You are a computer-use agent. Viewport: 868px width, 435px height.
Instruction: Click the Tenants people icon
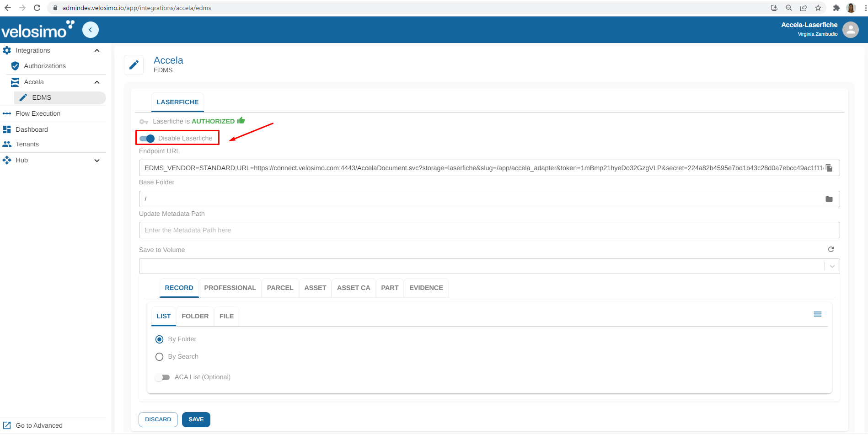pos(7,144)
